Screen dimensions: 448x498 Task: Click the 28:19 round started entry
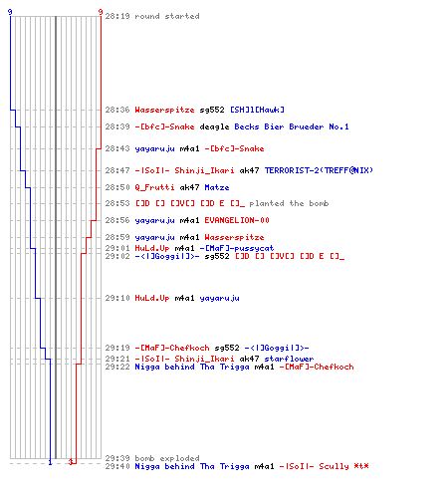tap(152, 16)
